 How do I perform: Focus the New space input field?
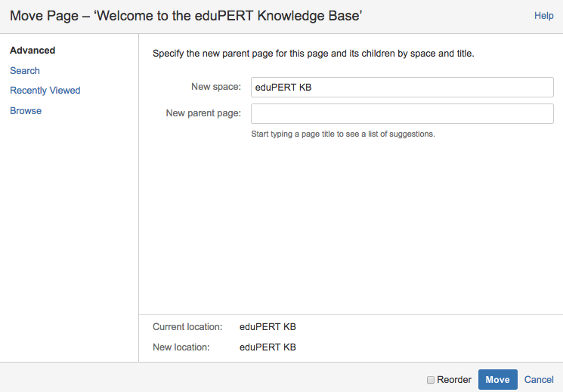[x=402, y=87]
